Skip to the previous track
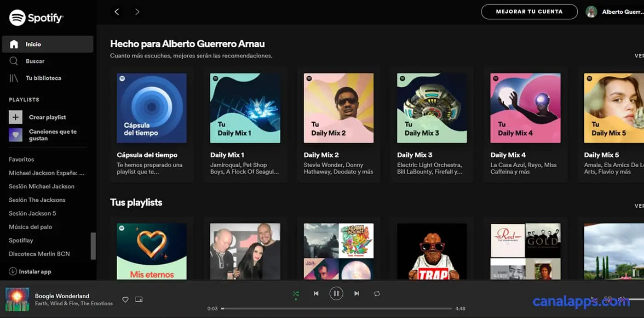This screenshot has height=318, width=644. [x=316, y=293]
